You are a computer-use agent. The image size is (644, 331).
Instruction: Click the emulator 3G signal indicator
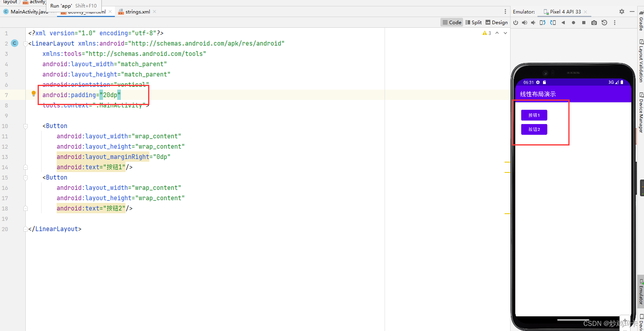click(x=614, y=82)
